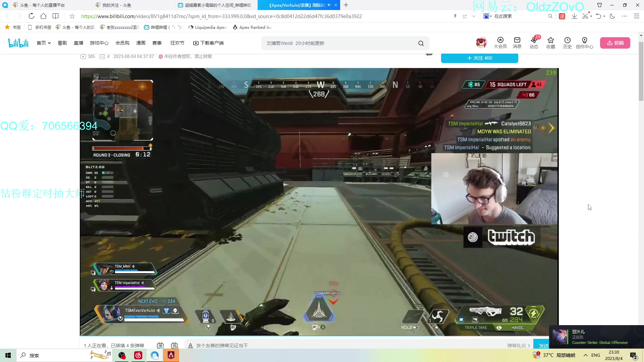Toggle danmaku display on or off
Image resolution: width=644 pixels, height=362 pixels.
[160, 345]
